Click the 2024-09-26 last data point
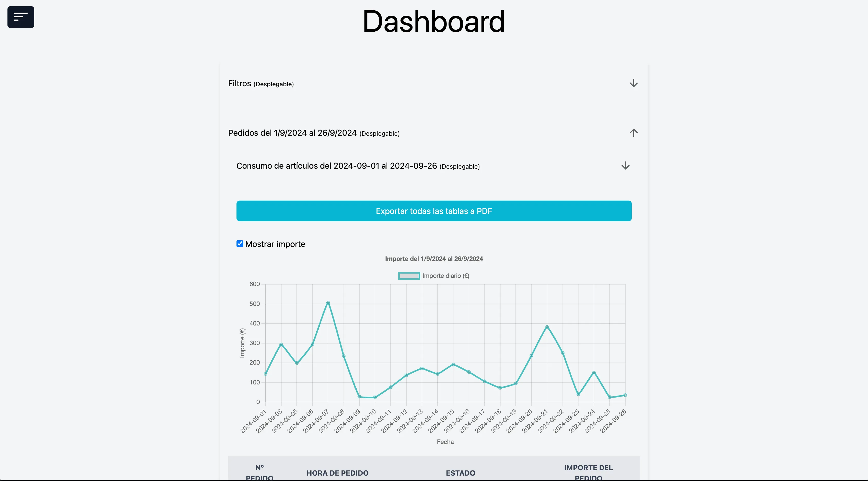 625,395
